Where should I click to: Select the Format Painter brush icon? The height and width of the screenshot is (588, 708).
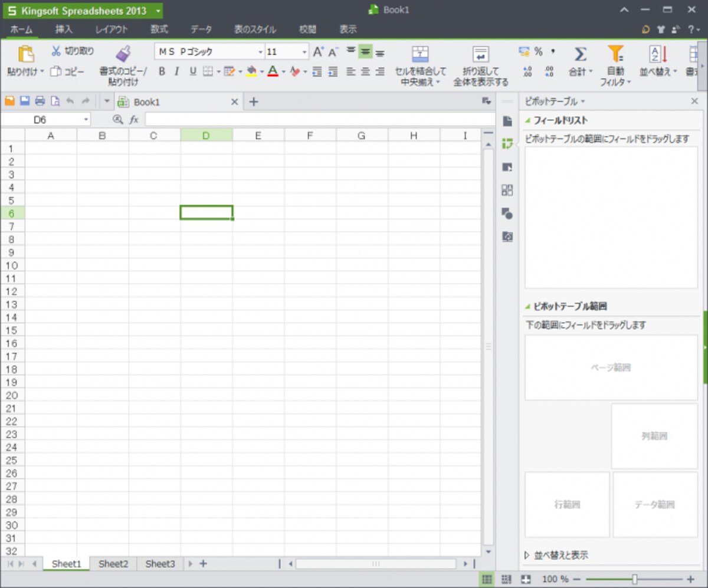tap(123, 54)
